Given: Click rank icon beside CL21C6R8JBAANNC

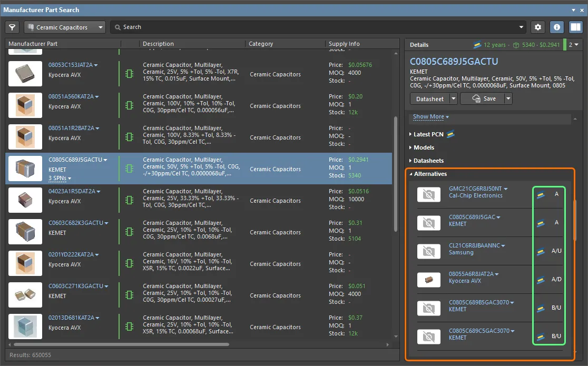Looking at the screenshot, I should click(541, 251).
